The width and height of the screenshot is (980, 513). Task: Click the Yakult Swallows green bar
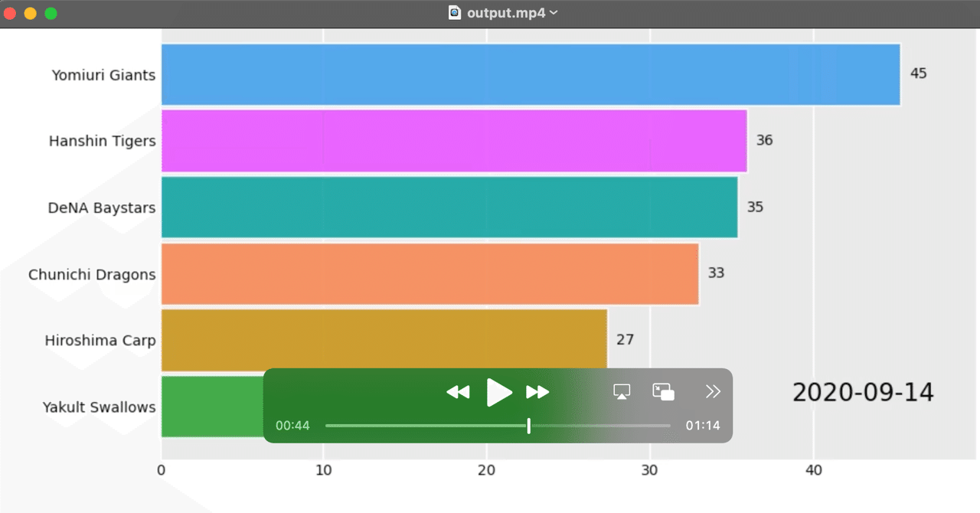click(211, 407)
